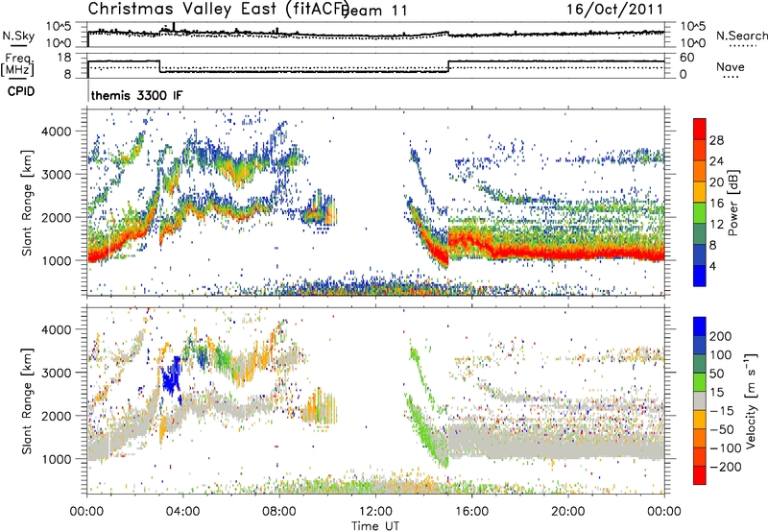Click the "-200" label on the velocity color bar

pos(725,467)
